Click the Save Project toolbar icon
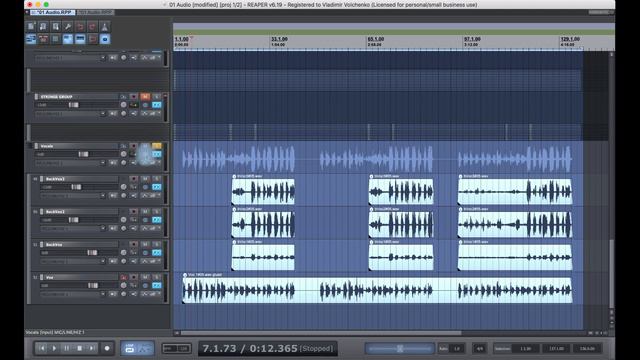Viewport: 640px width, 360px height. coord(56,27)
